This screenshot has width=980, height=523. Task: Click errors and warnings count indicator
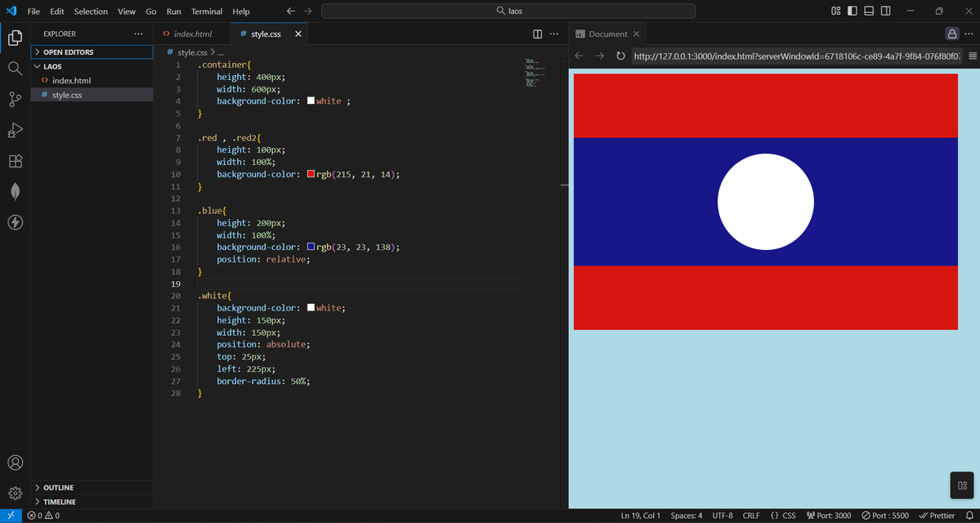coord(43,516)
